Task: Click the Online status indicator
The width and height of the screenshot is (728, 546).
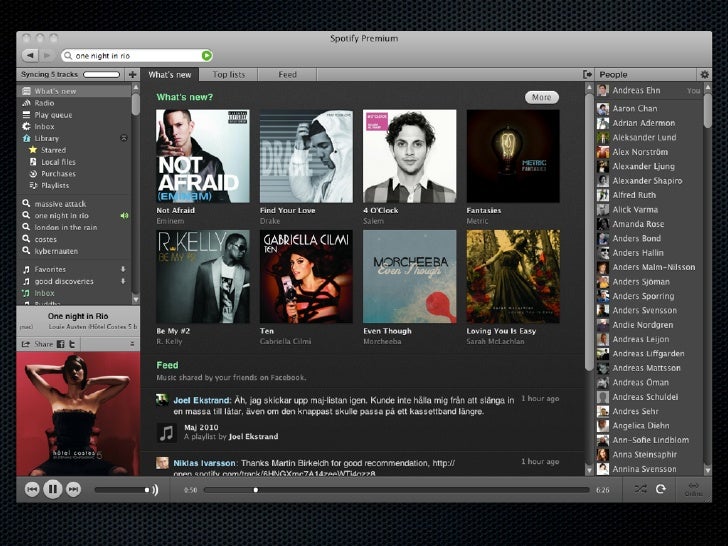Action: point(693,489)
